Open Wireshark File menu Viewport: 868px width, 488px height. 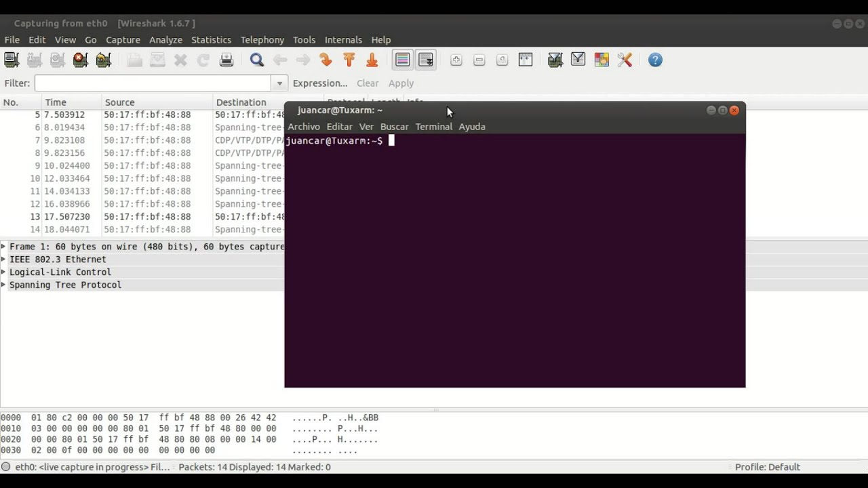[x=12, y=40]
